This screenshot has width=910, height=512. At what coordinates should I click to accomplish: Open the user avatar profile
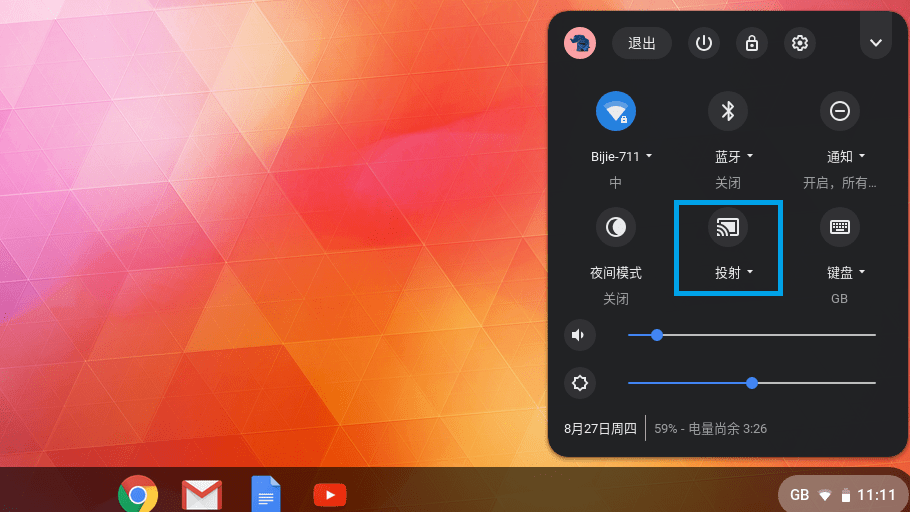tap(580, 43)
